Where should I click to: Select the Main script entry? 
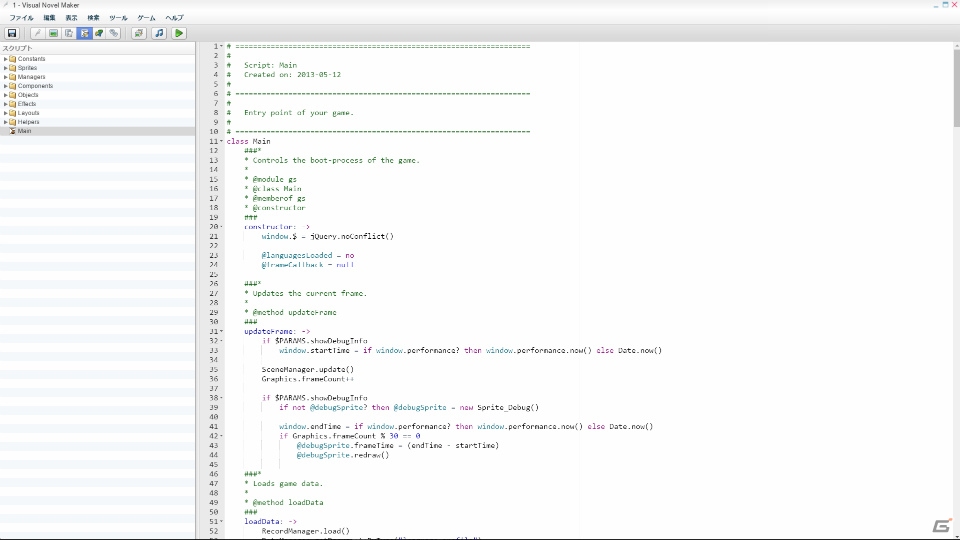tap(24, 131)
